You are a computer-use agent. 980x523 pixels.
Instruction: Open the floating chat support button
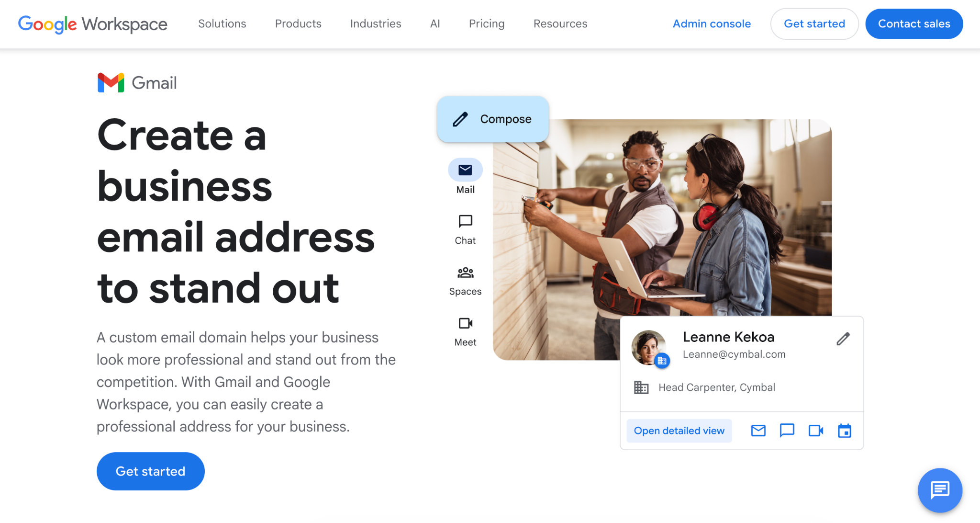pyautogui.click(x=940, y=490)
